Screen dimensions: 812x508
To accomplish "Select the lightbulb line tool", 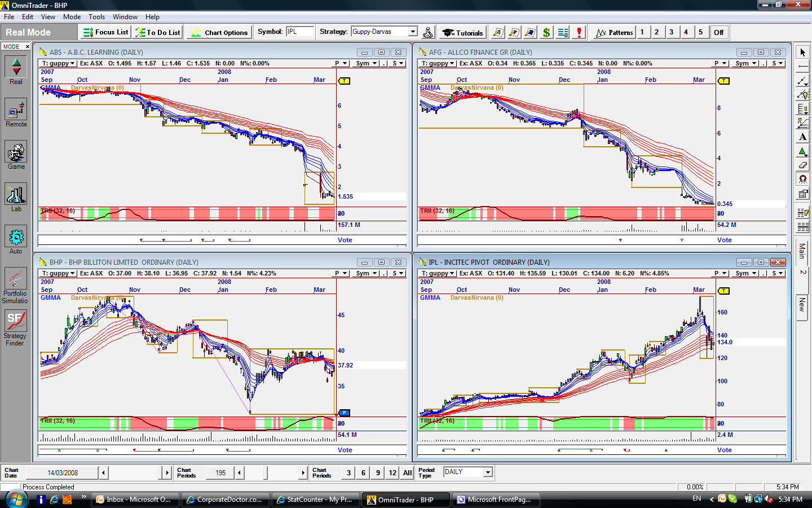I will [x=802, y=95].
